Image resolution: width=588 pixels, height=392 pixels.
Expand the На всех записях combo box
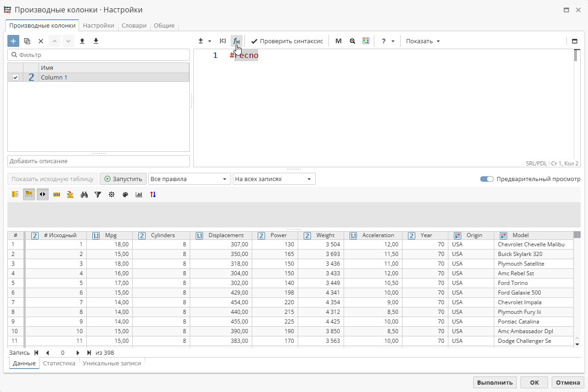[x=274, y=179]
